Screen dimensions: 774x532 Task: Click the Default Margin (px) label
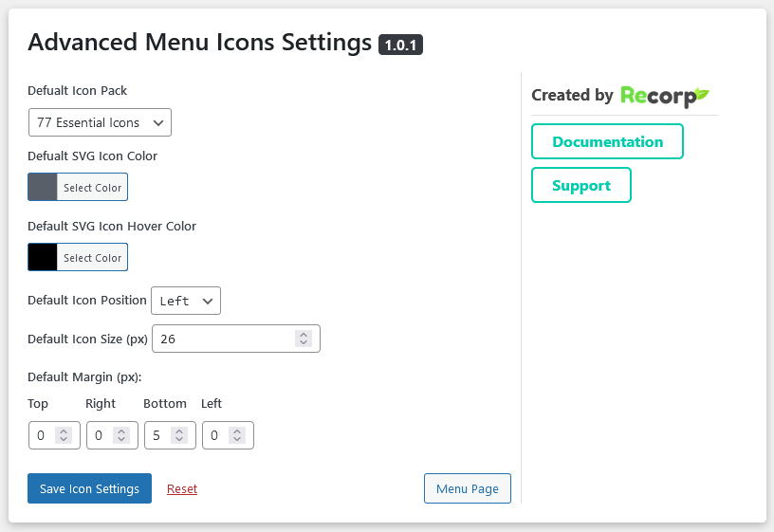point(84,377)
